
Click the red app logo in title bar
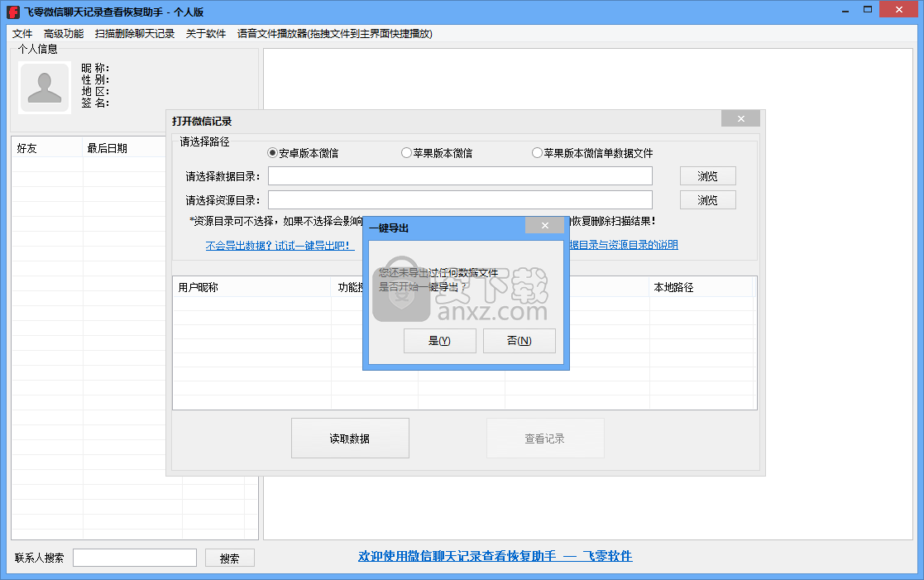click(x=12, y=12)
